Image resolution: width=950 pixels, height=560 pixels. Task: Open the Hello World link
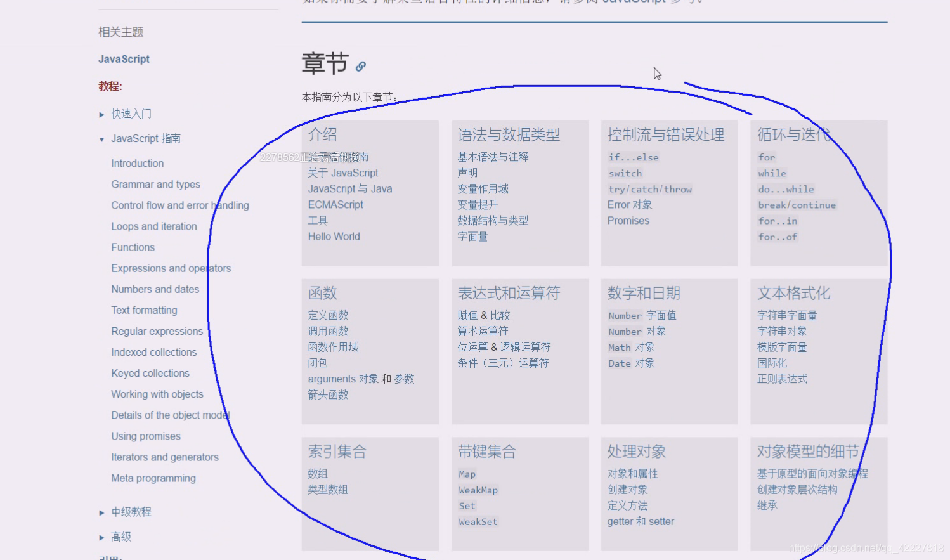(x=334, y=236)
